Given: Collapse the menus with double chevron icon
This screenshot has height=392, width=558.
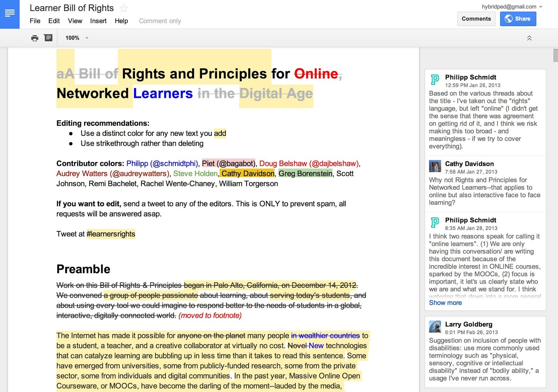Looking at the screenshot, I should coord(529,38).
